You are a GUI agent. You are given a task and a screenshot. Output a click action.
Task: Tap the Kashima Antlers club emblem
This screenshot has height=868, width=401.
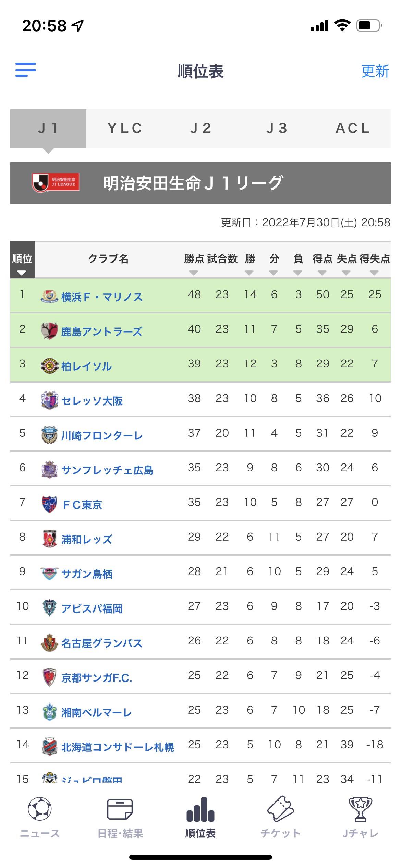click(49, 331)
